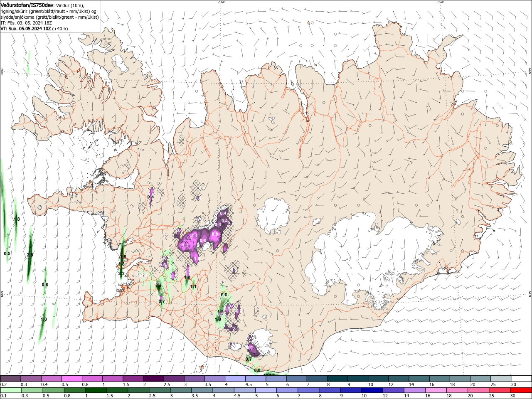Click the 3.5 label on the snow scale
Screen dimensions: 532x399
coord(207,384)
